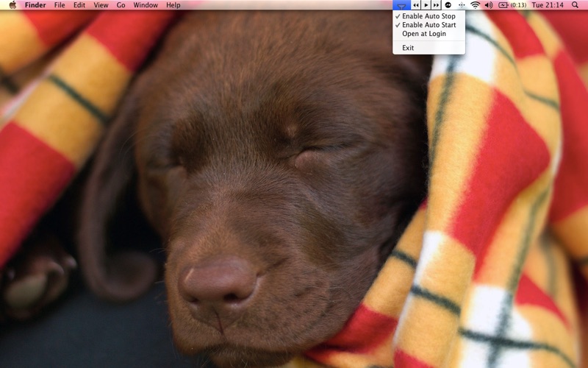Expand the Go menu
The width and height of the screenshot is (588, 368).
click(x=121, y=5)
